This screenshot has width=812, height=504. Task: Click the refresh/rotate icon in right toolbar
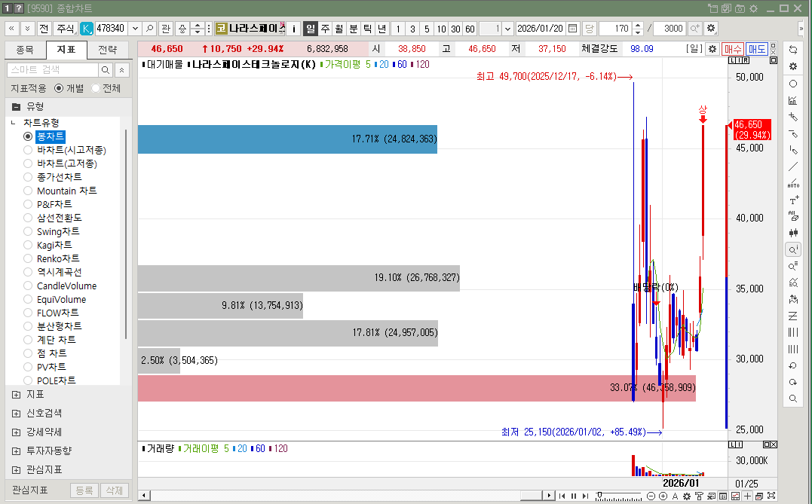(793, 50)
